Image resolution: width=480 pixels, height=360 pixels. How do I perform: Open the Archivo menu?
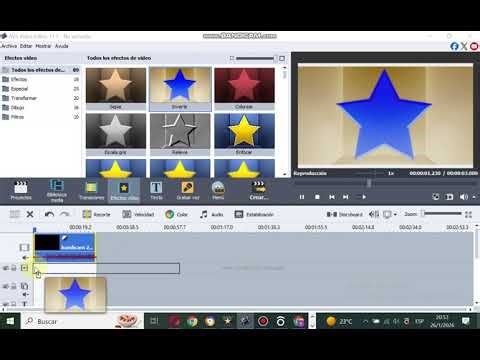(9, 46)
